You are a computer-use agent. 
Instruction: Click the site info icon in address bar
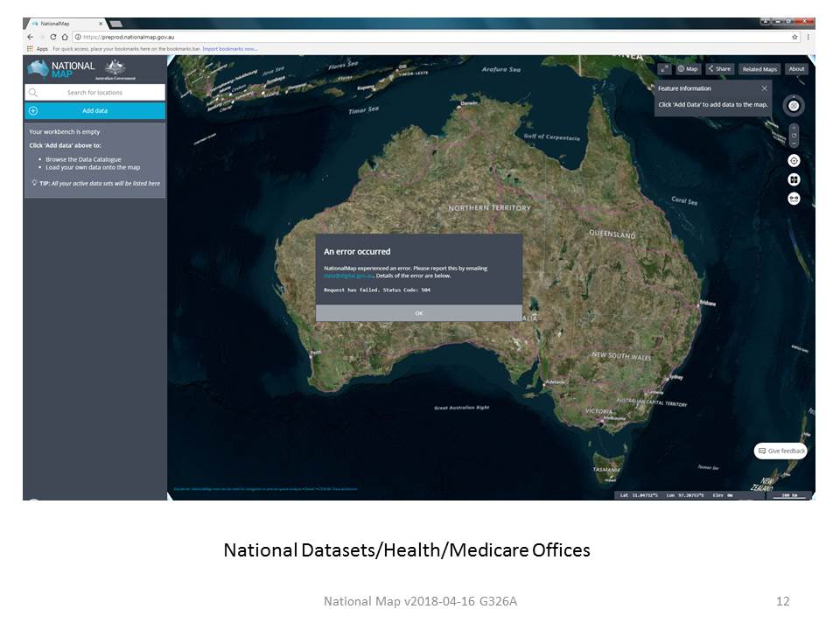click(x=78, y=37)
